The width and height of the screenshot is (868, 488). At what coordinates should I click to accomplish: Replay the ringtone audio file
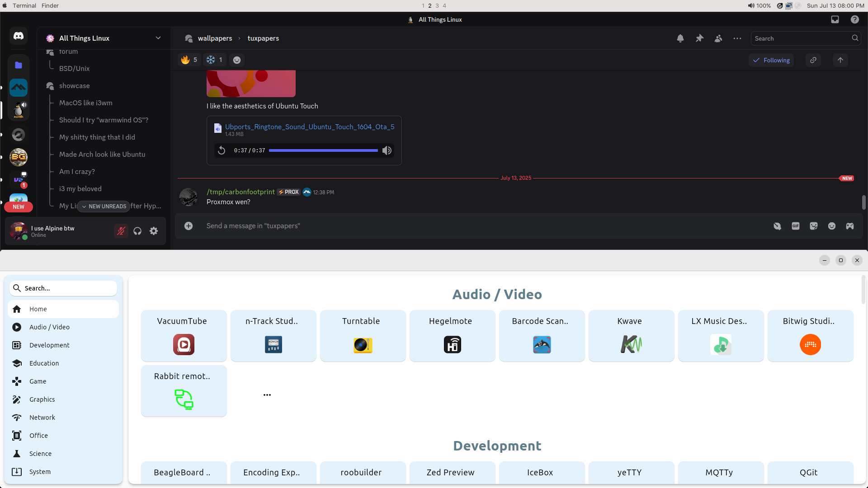pyautogui.click(x=222, y=150)
